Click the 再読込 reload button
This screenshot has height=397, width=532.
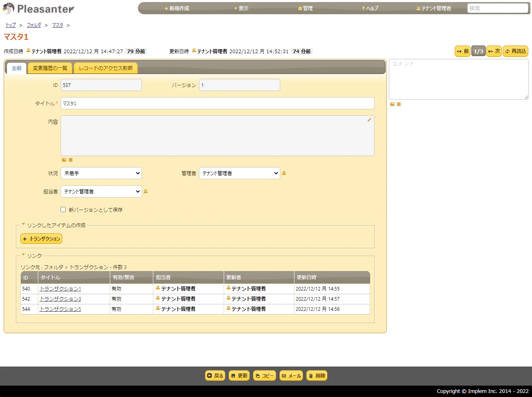point(516,51)
